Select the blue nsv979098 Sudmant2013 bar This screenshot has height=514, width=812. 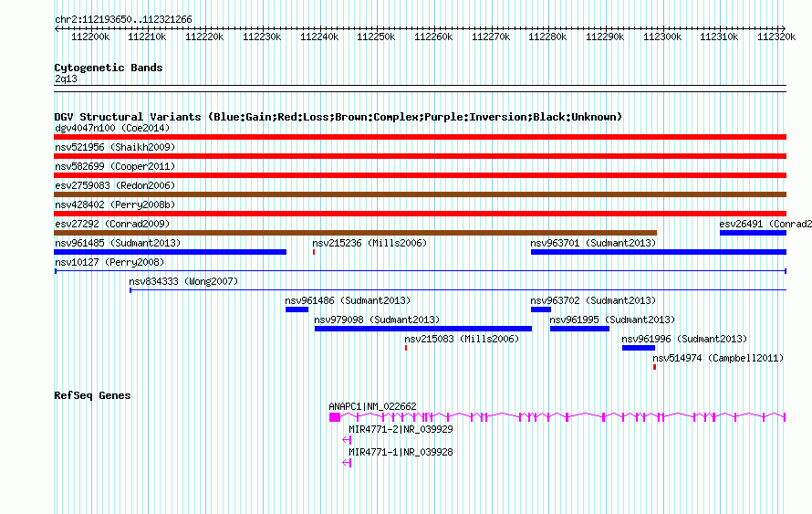423,329
